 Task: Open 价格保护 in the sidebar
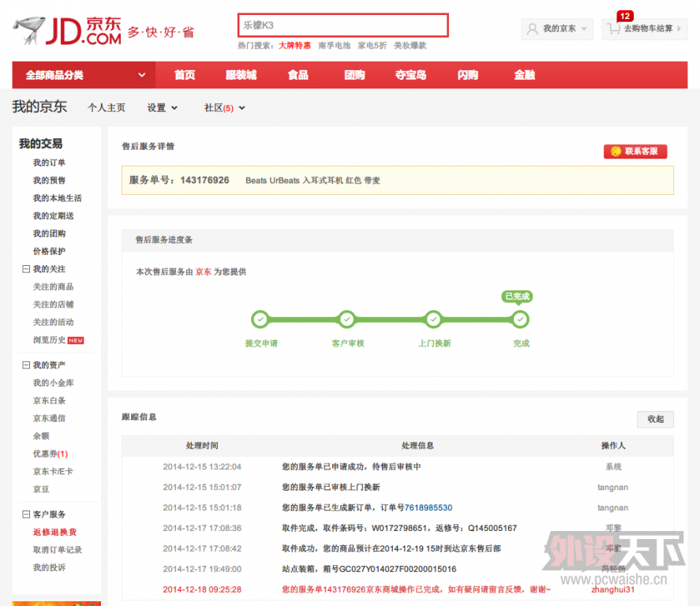tap(49, 251)
